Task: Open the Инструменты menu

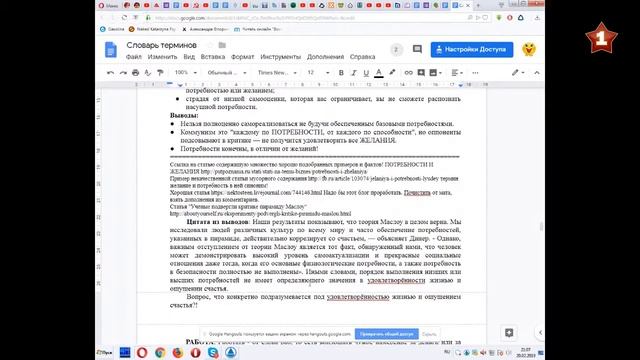Action: click(280, 57)
